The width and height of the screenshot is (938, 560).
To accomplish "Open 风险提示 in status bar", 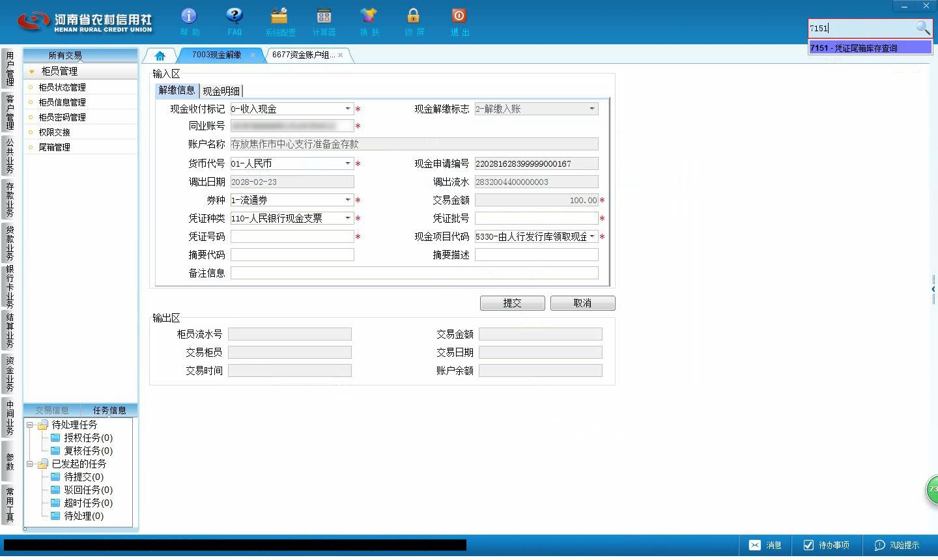I will [x=897, y=545].
